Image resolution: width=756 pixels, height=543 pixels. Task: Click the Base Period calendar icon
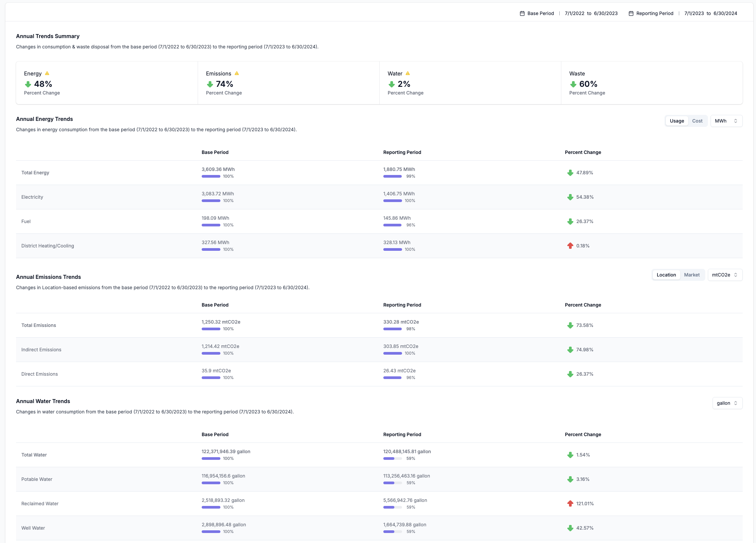click(x=522, y=13)
